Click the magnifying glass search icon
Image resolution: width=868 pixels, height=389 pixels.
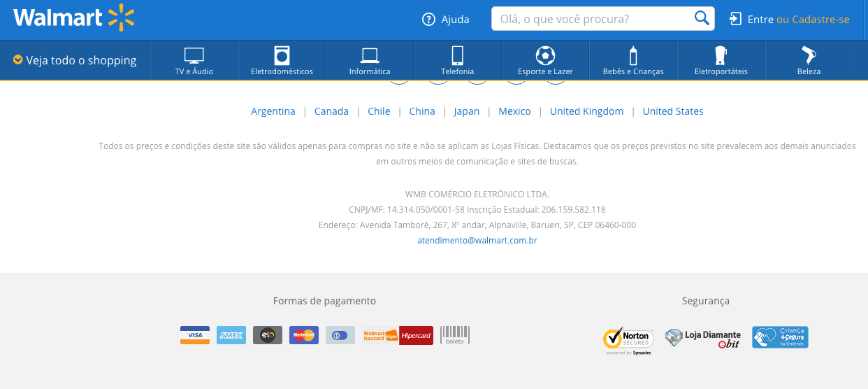pyautogui.click(x=701, y=19)
